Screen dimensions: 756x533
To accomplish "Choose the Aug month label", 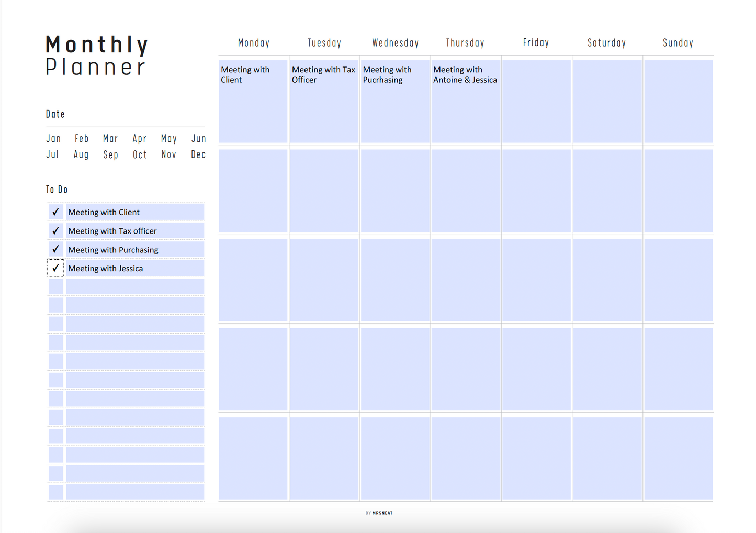I will pyautogui.click(x=81, y=155).
